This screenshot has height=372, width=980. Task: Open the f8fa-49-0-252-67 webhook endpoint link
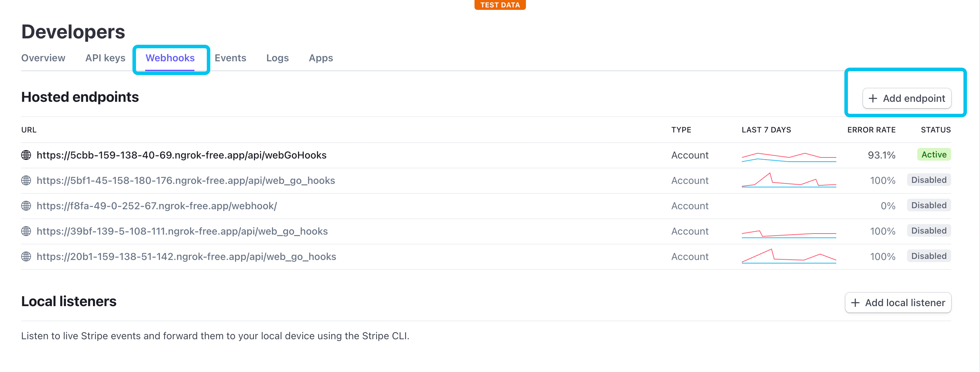pyautogui.click(x=157, y=206)
